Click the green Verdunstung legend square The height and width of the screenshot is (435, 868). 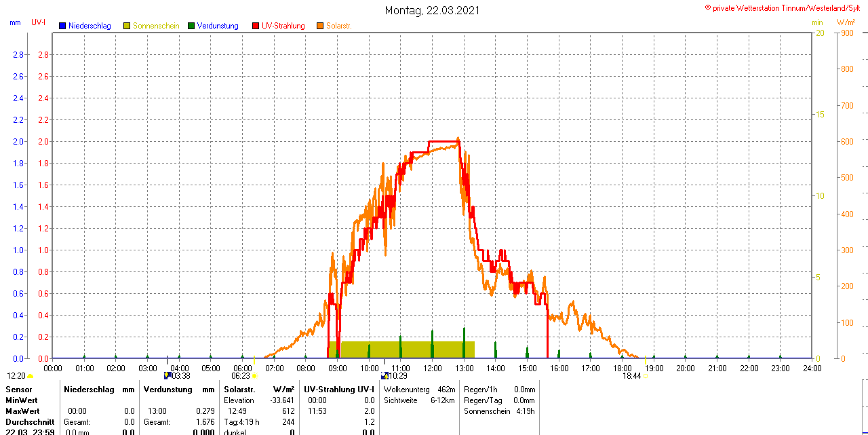pos(191,26)
